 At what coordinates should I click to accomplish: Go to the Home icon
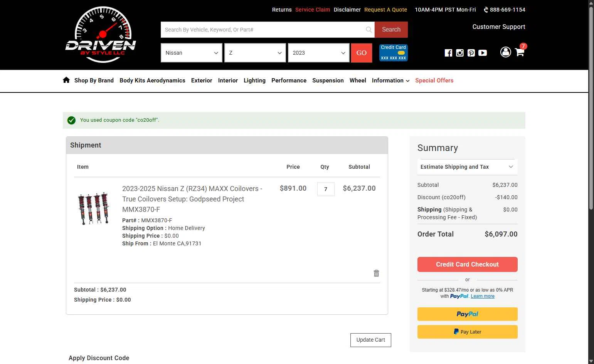(66, 80)
